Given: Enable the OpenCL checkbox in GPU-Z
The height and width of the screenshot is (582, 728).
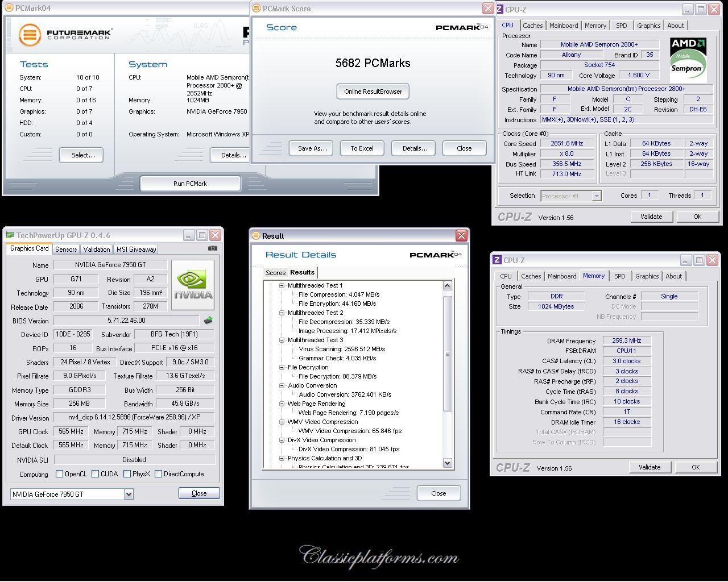Looking at the screenshot, I should [x=59, y=473].
